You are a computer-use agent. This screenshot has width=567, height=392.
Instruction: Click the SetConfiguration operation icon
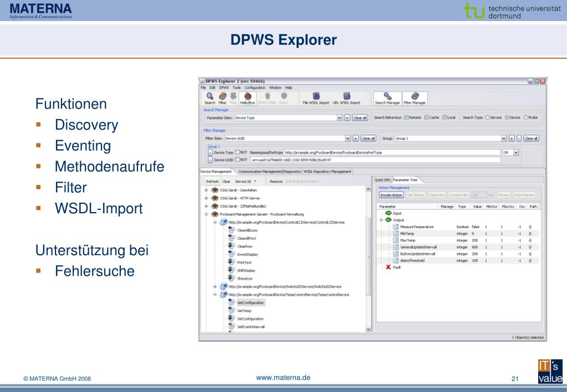pyautogui.click(x=232, y=318)
